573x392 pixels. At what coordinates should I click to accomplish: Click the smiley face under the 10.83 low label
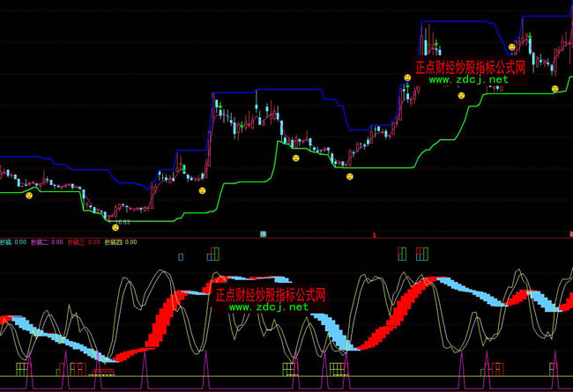[115, 227]
